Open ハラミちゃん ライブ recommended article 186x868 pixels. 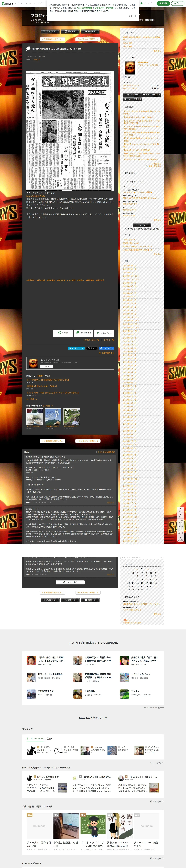point(141,674)
